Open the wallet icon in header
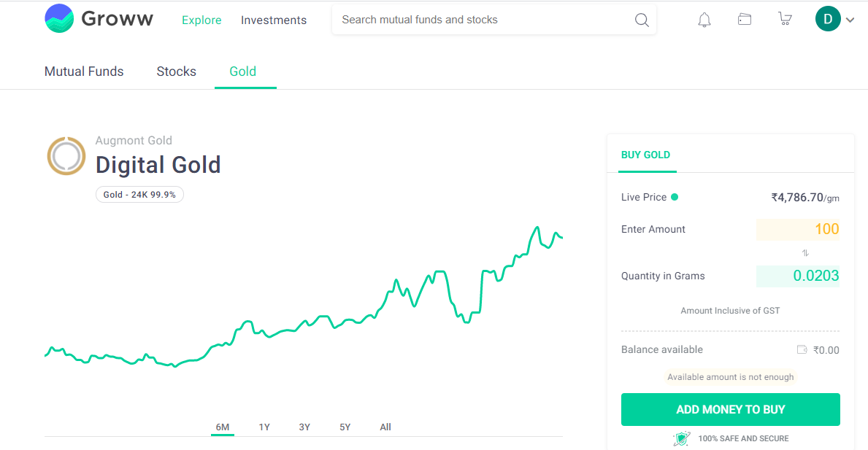 click(x=745, y=20)
